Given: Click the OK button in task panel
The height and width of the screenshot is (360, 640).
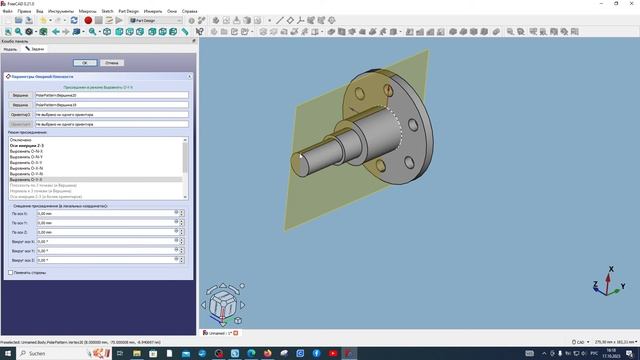Looking at the screenshot, I should coord(85,63).
